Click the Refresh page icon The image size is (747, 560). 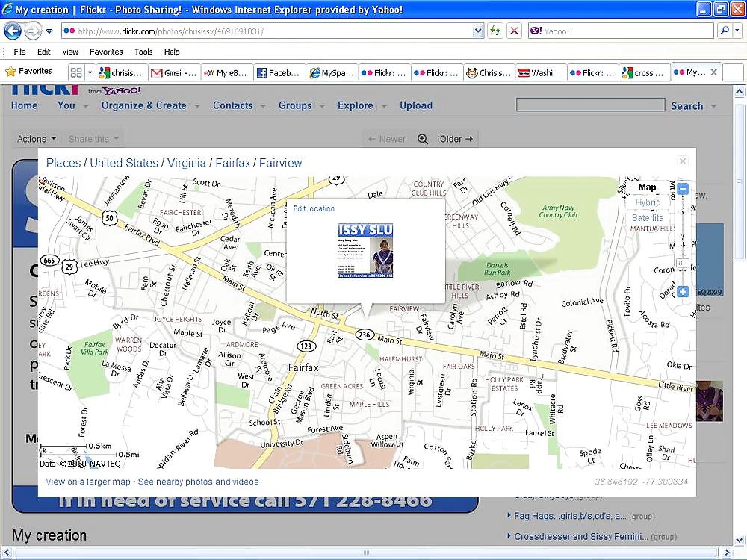pyautogui.click(x=495, y=31)
